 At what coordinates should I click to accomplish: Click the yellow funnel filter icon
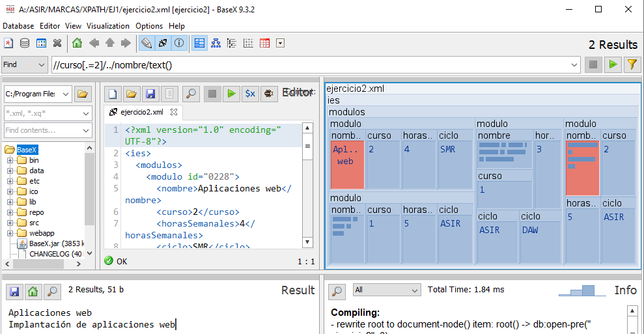pos(631,64)
